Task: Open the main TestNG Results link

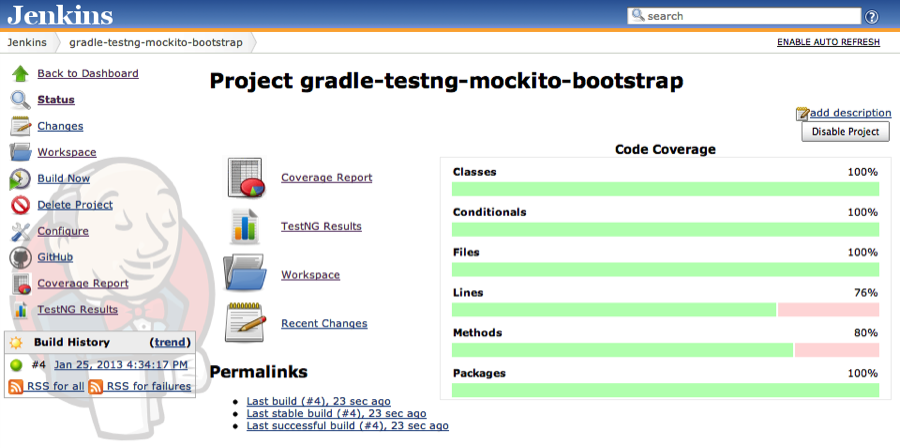Action: tap(321, 227)
